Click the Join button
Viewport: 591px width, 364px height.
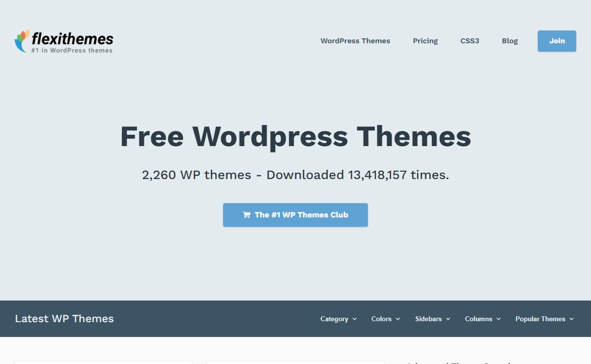557,41
